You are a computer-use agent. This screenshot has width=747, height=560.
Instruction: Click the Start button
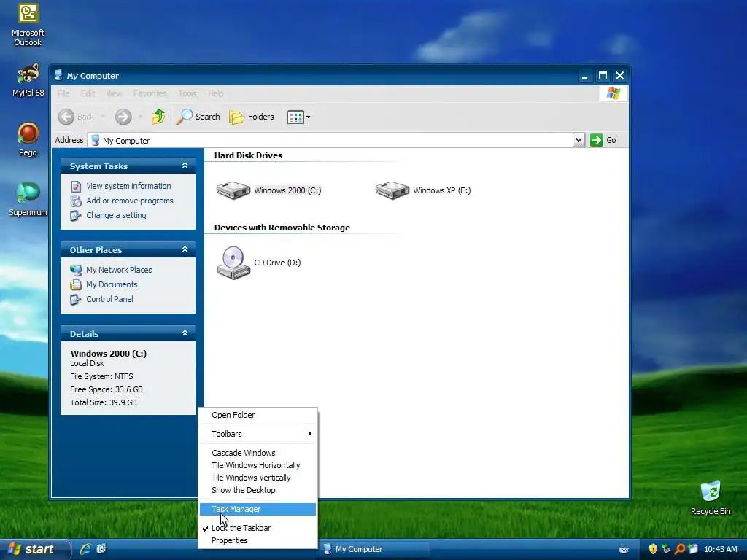click(34, 549)
